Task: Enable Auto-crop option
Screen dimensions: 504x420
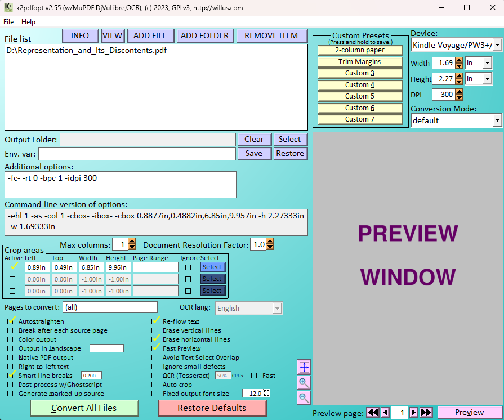Action: [x=155, y=385]
